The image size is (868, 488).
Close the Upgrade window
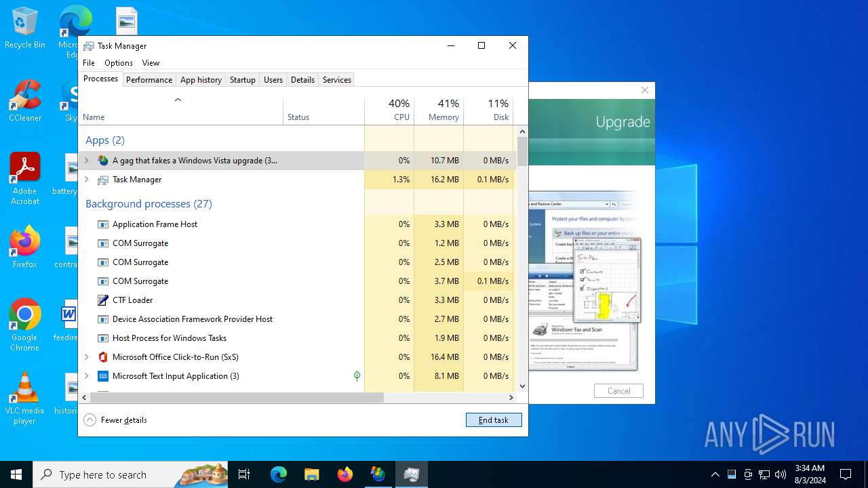click(x=645, y=90)
